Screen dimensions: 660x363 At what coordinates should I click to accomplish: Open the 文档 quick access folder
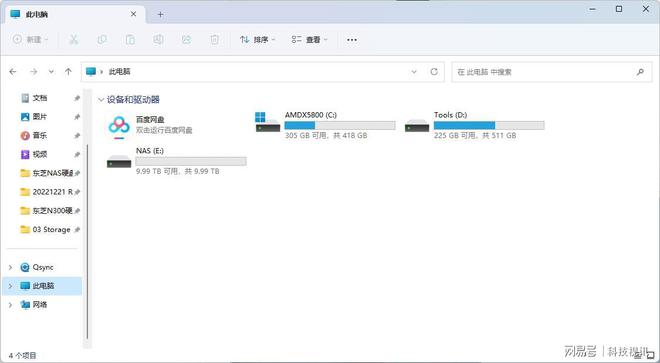click(40, 98)
